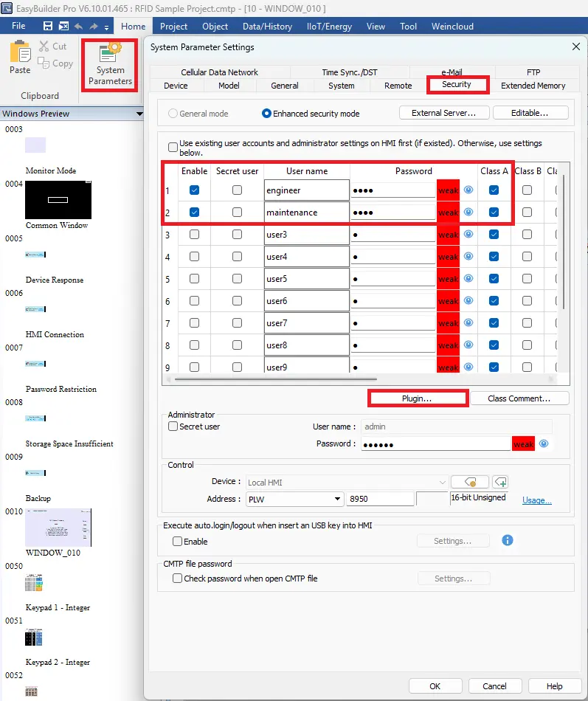Click the Undo arrow in title toolbar
588x701 pixels.
point(78,27)
